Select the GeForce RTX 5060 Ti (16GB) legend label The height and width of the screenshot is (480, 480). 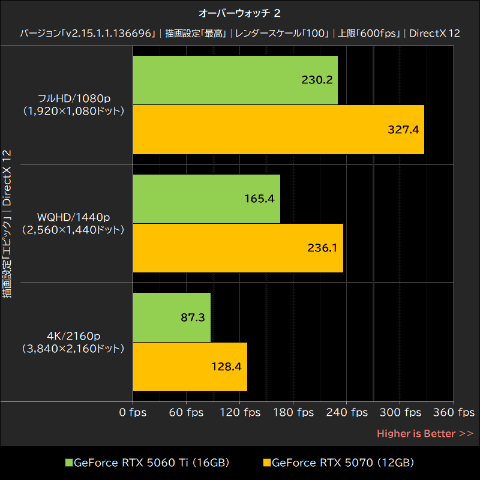click(x=151, y=463)
